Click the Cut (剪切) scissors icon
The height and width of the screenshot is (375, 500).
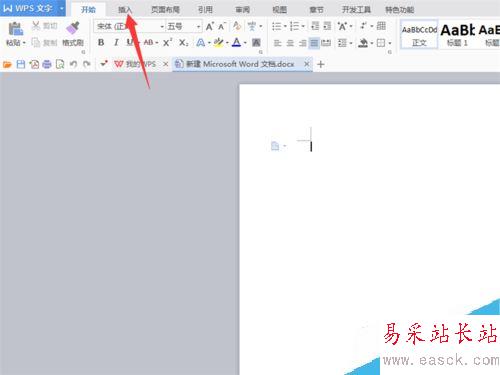coord(36,25)
